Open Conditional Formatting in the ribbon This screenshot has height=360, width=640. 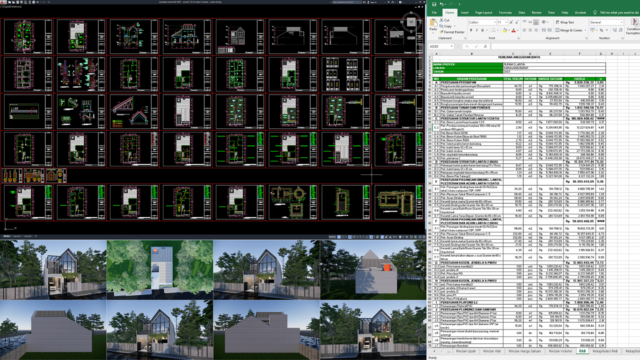(x=634, y=26)
